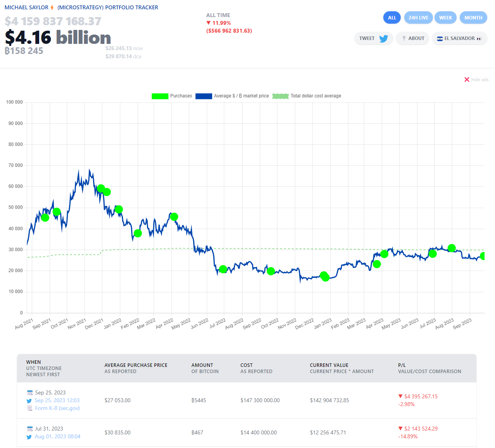Click the document icon beside Form K-8
The image size is (495, 448).
pyautogui.click(x=30, y=408)
